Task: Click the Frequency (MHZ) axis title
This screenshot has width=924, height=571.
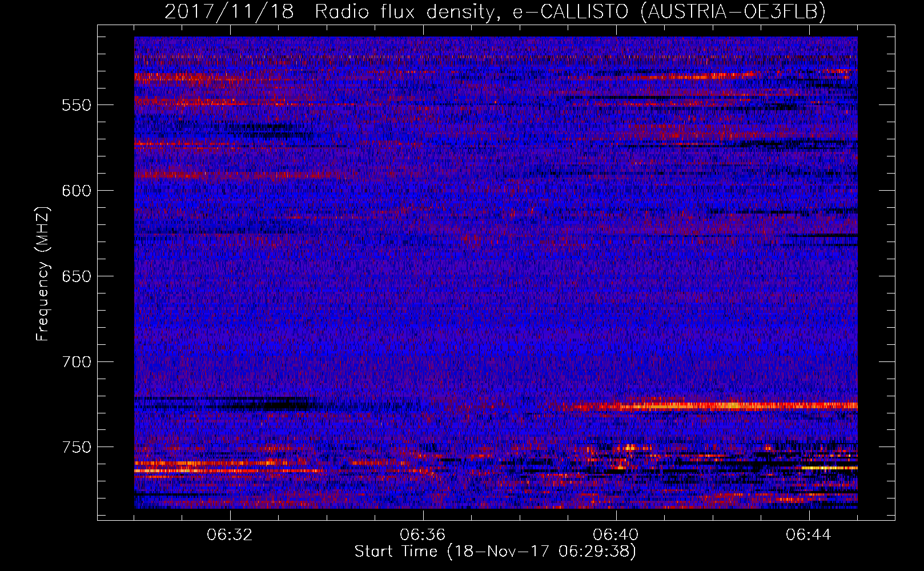Action: click(x=43, y=274)
